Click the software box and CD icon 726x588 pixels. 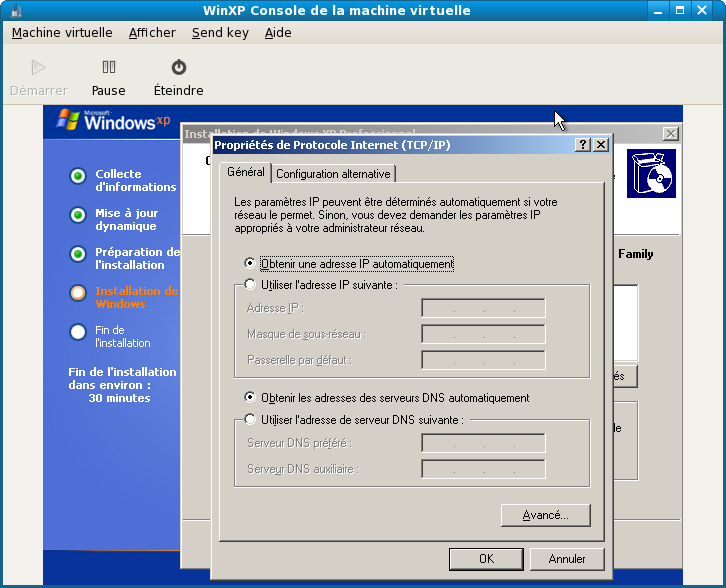651,174
